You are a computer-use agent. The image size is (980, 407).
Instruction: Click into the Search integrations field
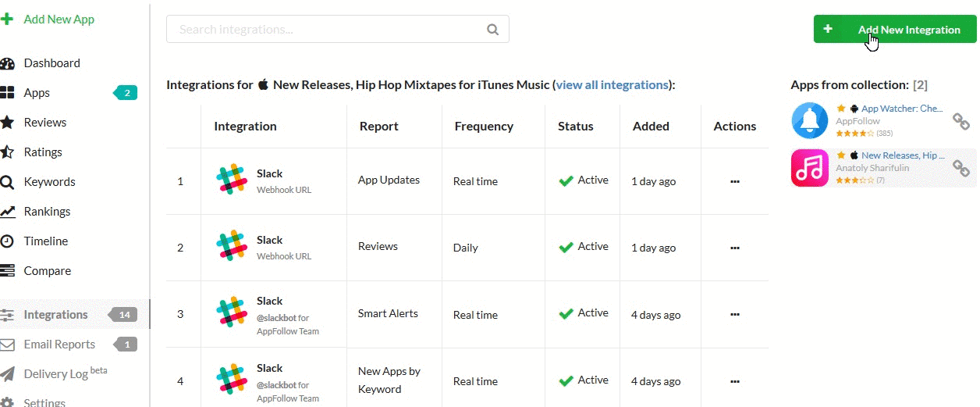(328, 30)
